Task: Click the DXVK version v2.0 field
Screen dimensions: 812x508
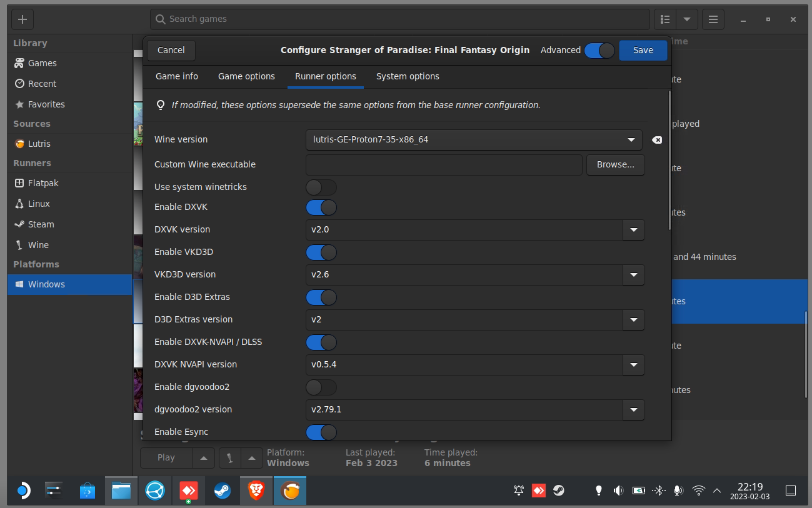Action: point(464,230)
